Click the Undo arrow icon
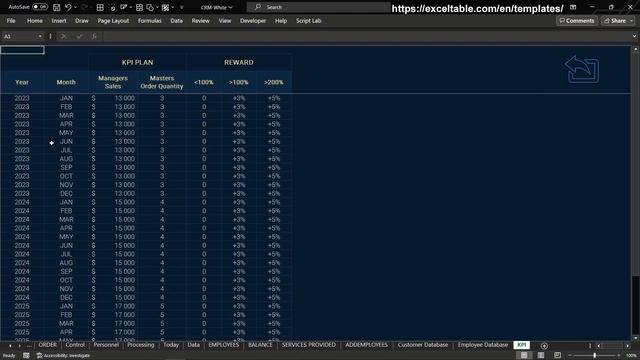The height and width of the screenshot is (360, 640). point(68,7)
